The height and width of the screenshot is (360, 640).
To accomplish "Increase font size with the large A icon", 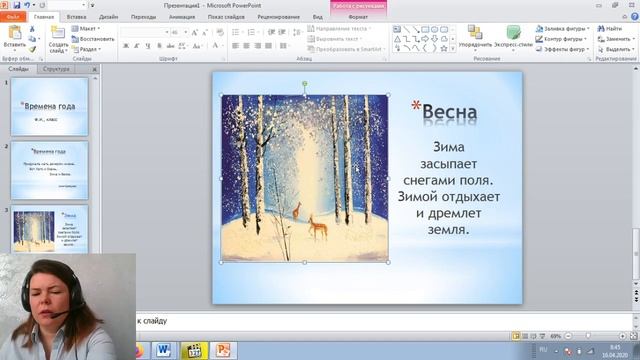I will (x=195, y=32).
